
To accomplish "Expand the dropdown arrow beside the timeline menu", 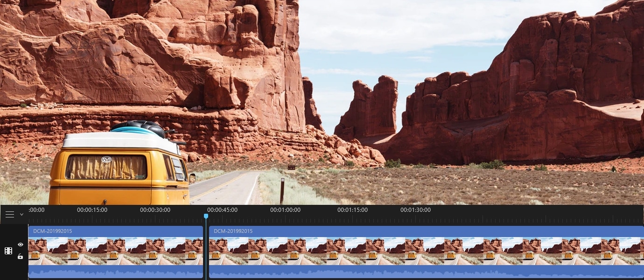I will point(21,215).
